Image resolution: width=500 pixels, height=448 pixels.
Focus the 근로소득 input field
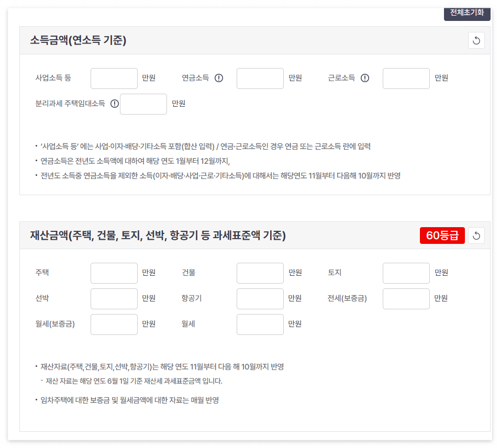tap(406, 79)
